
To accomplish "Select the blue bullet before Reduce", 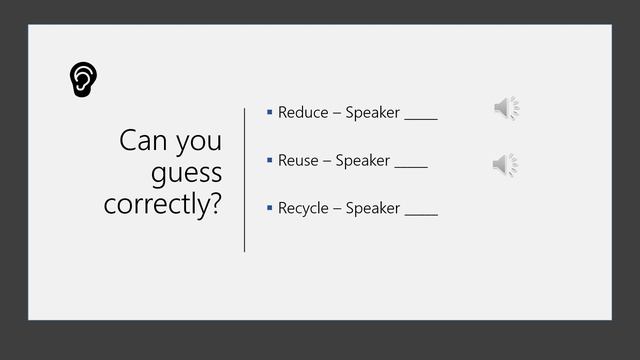I will click(269, 112).
